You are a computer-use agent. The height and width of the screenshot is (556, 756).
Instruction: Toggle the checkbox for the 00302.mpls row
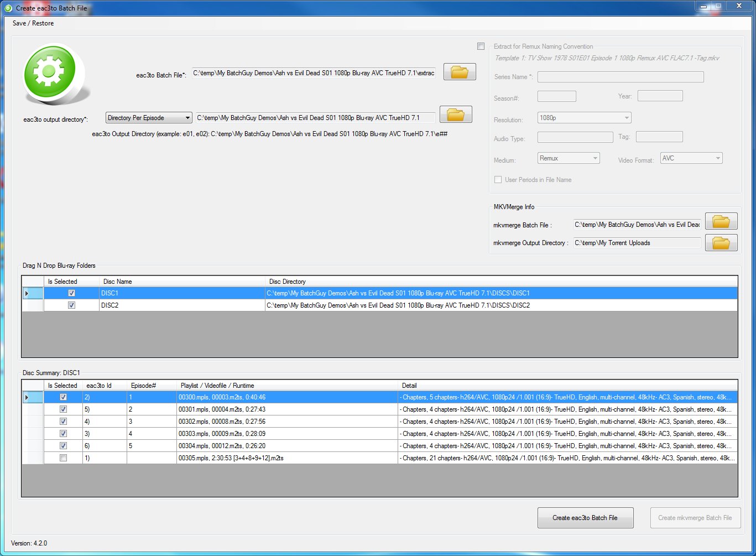(x=63, y=422)
